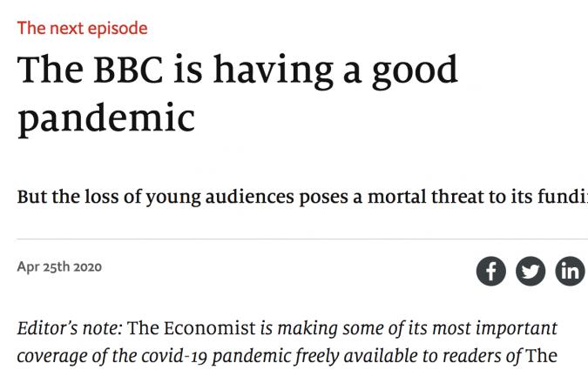Open "The next episode" section link
Viewport: 588px width, 370px height.
(x=82, y=28)
